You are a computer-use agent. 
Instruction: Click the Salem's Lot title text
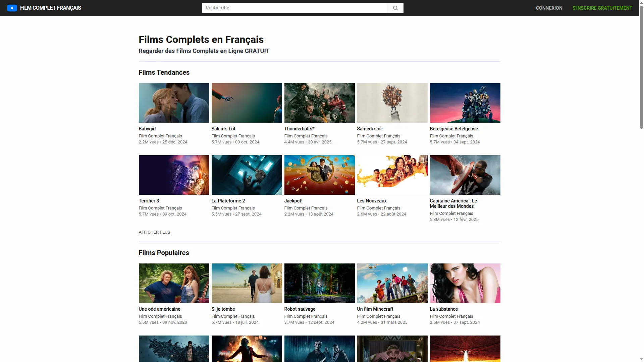click(x=223, y=129)
